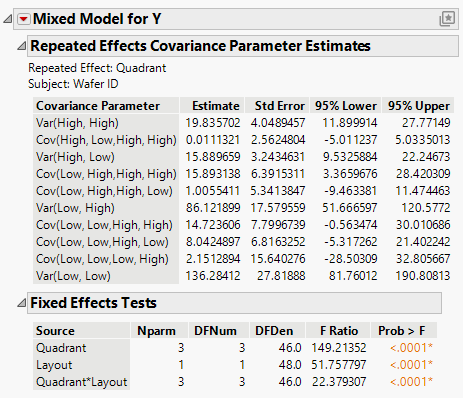The height and width of the screenshot is (398, 463).
Task: Click the Cov(High, Low,High, High) row label
Action: [106, 140]
